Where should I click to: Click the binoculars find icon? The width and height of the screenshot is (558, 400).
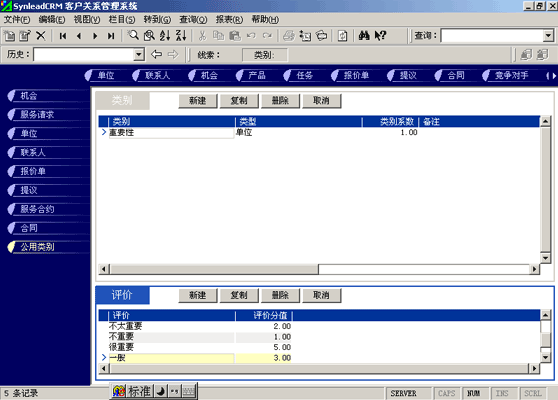coord(364,36)
